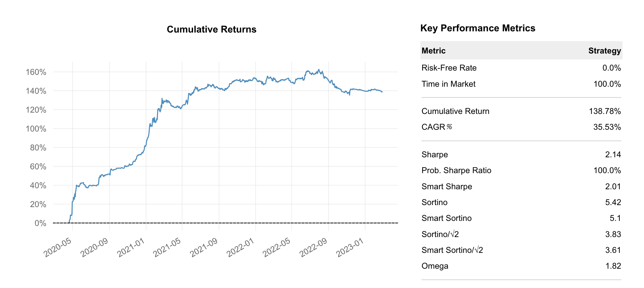Click the Cumulative Returns chart title

pos(211,29)
